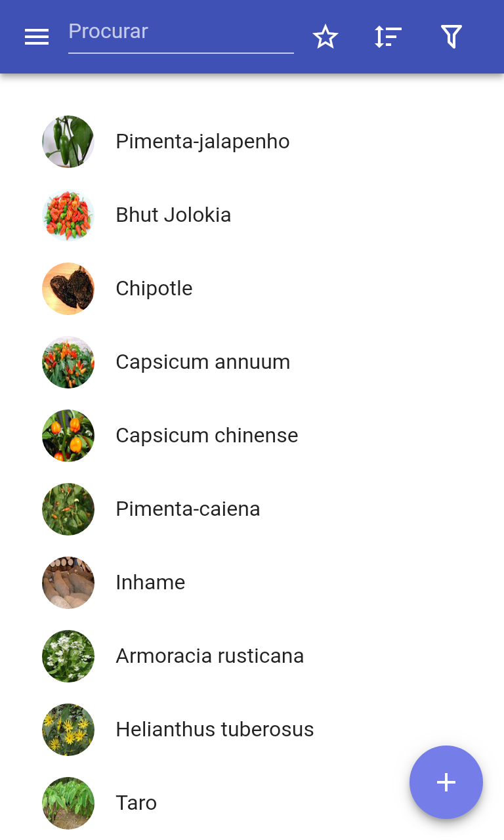Open Helianthus tuberosus details
Screen dimensions: 504x840
coord(215,730)
